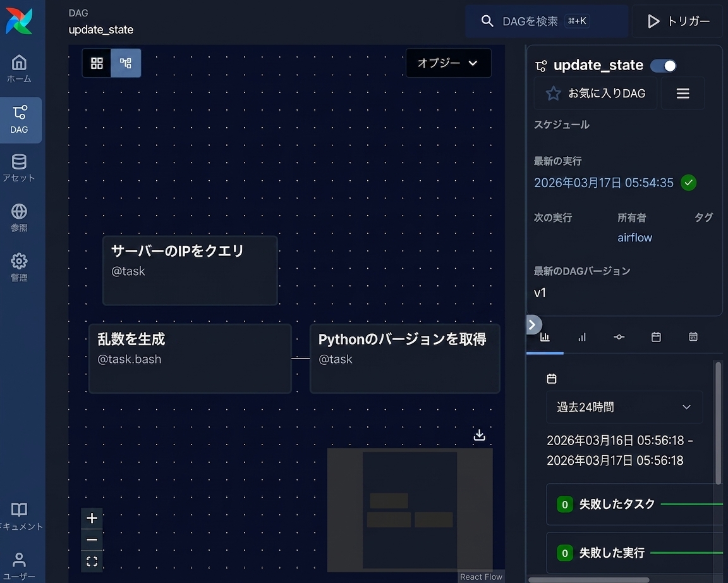Click the airflow owner link

tap(634, 237)
